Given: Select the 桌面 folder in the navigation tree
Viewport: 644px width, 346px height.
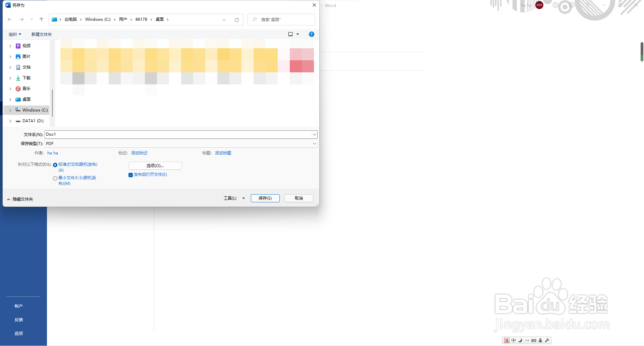Looking at the screenshot, I should tap(26, 99).
